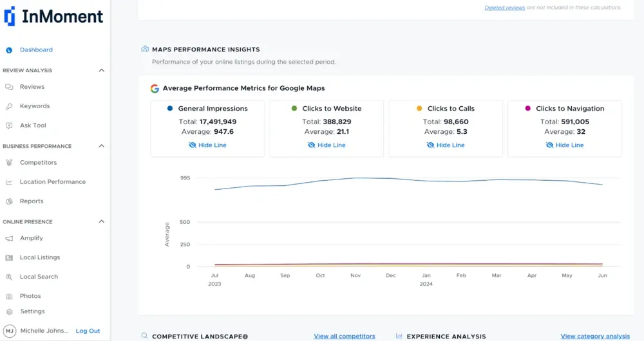Collapse the Review Analysis section

click(101, 70)
